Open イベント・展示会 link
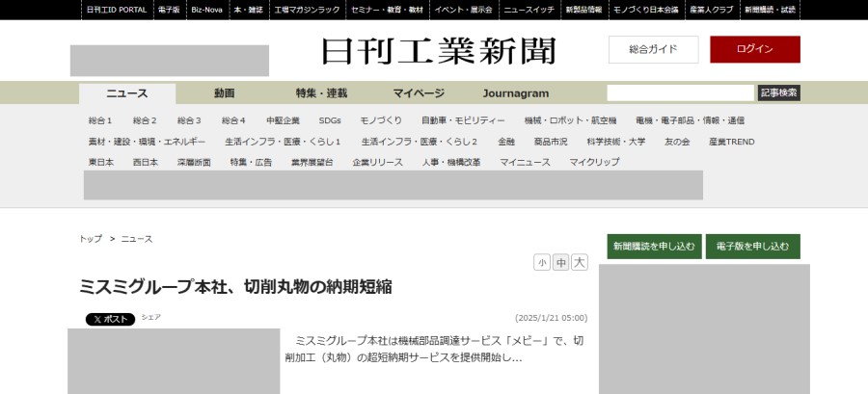Viewport: 868px width, 394px height. (x=463, y=10)
